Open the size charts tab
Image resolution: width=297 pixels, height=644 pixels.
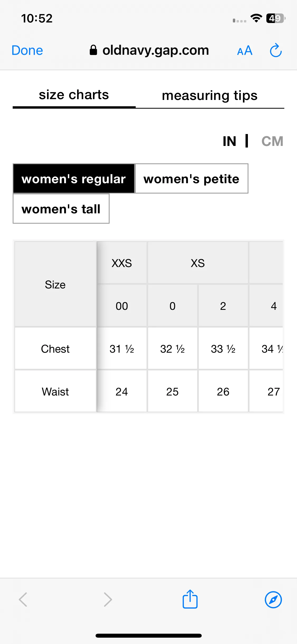pyautogui.click(x=74, y=95)
